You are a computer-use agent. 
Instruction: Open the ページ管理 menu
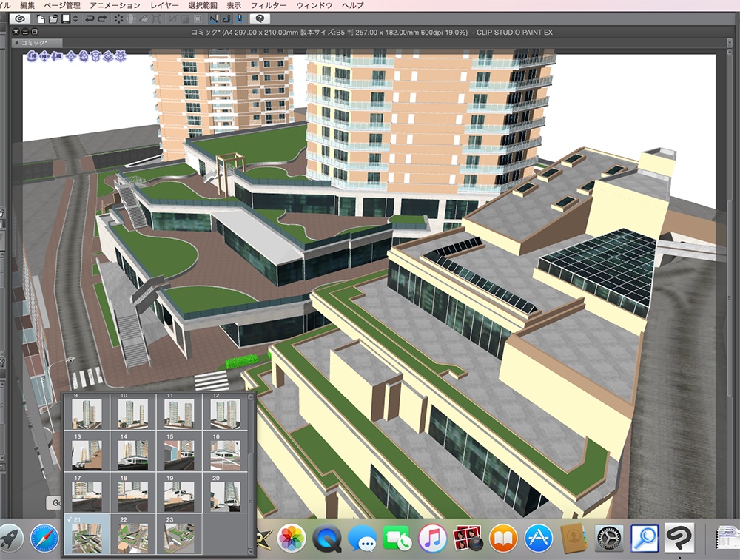tap(62, 5)
